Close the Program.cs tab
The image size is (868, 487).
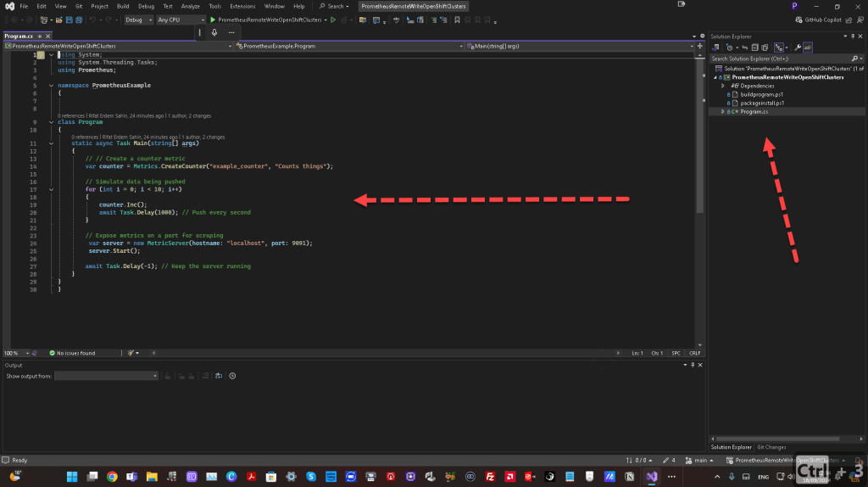(48, 36)
